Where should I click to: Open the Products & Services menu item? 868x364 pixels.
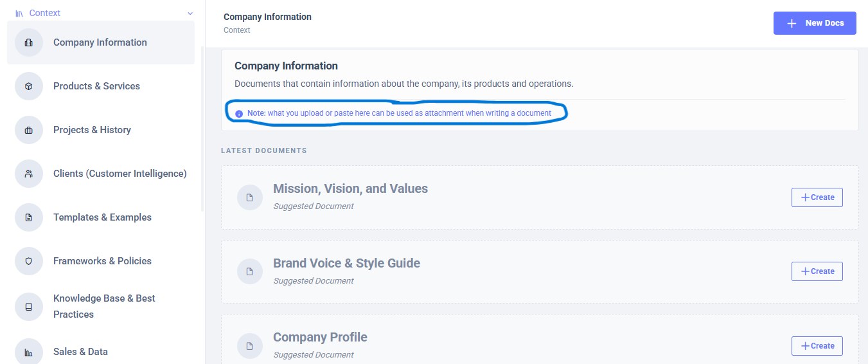[96, 86]
